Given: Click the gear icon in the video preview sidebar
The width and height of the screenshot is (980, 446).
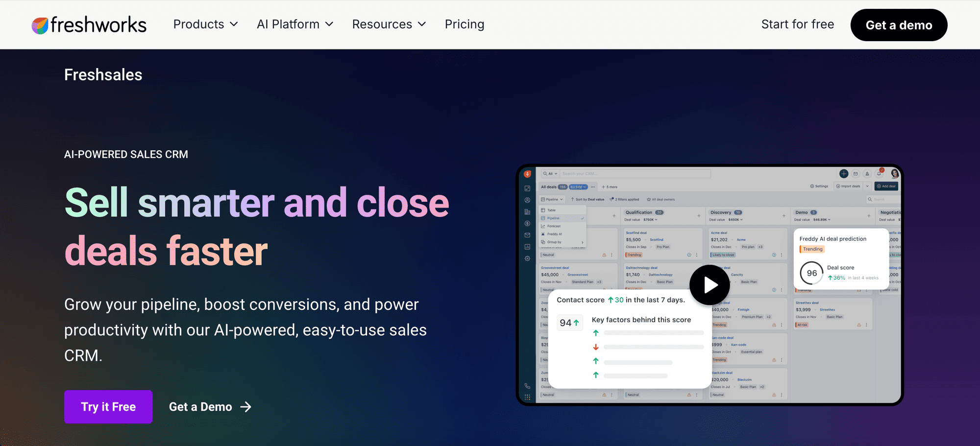Looking at the screenshot, I should point(527,258).
